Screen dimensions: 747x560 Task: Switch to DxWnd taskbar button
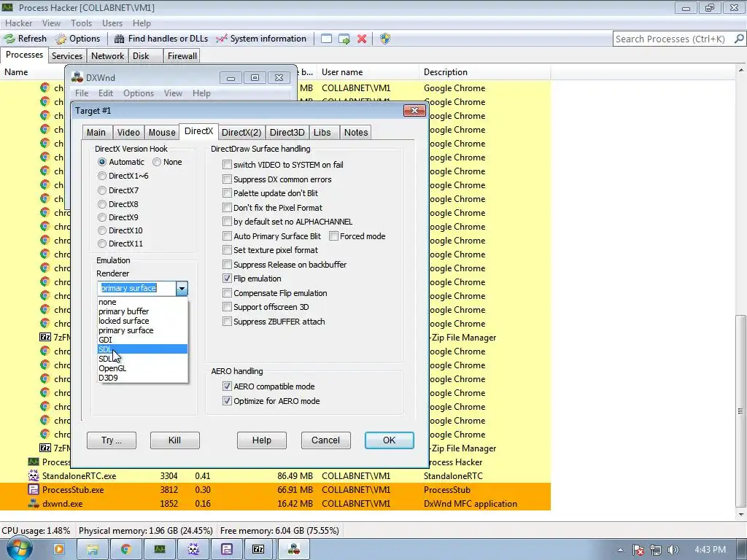(294, 549)
